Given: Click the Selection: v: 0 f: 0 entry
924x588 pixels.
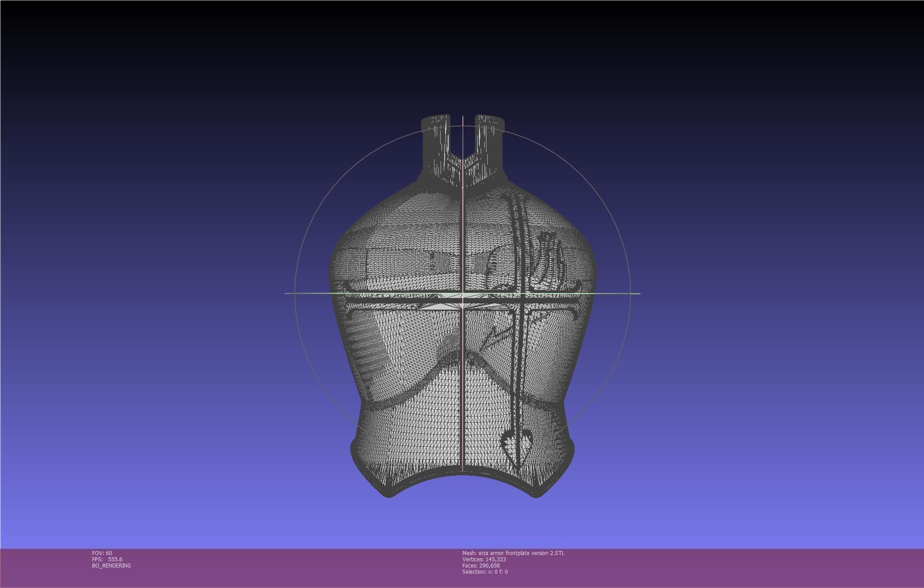Looking at the screenshot, I should (485, 572).
